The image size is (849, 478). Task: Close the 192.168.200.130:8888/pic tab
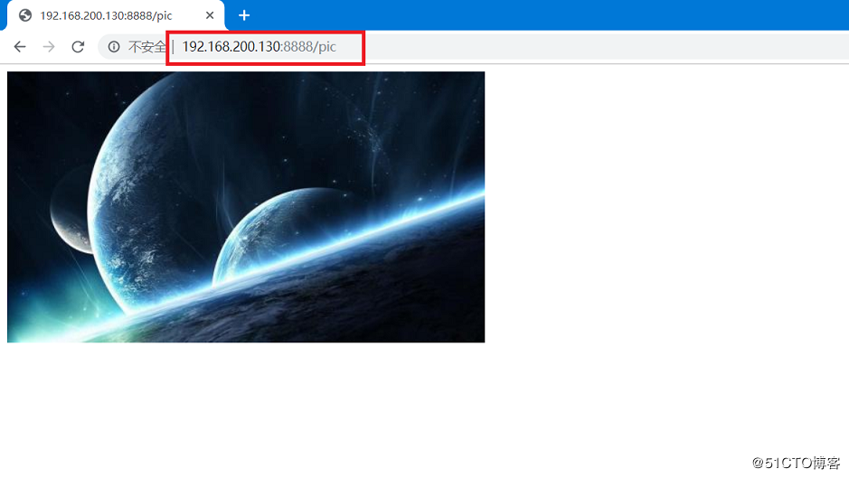(210, 16)
